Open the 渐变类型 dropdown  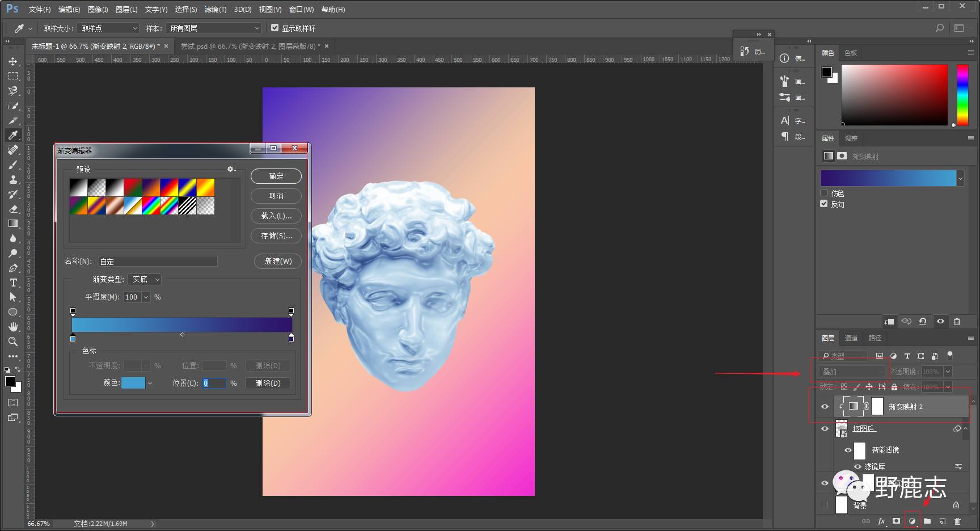(x=145, y=279)
